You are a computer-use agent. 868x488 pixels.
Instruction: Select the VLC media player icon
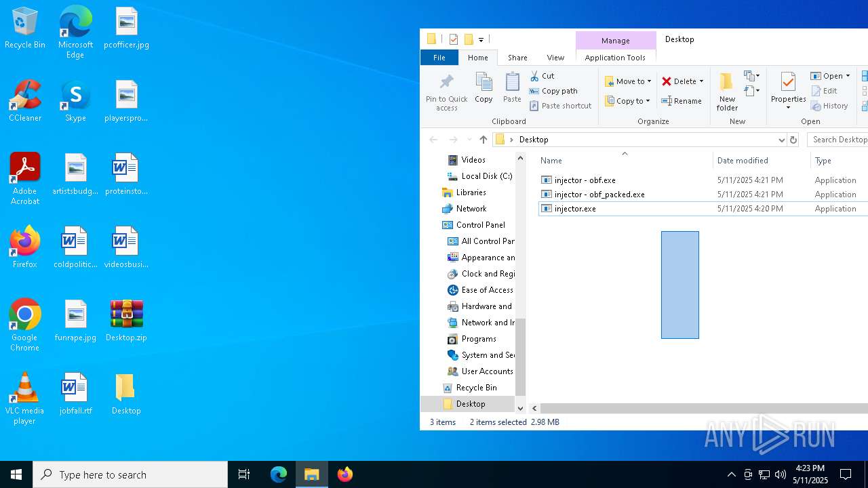(x=25, y=399)
